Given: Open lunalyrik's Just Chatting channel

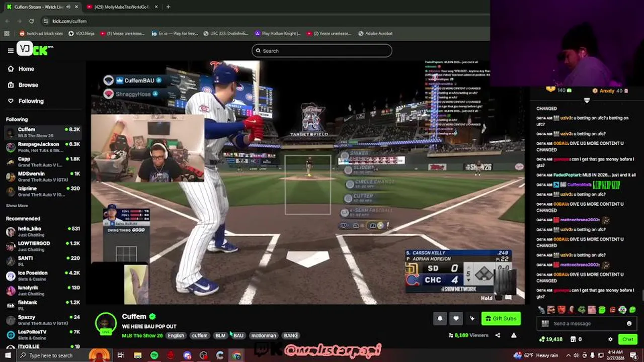Looking at the screenshot, I should click(x=43, y=290).
